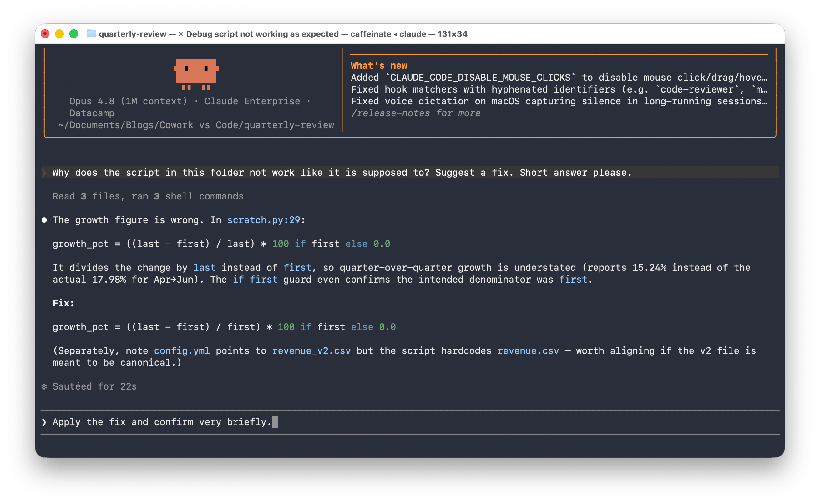Click the CLAUDE_CODE_DISABLE_MOUSE_CLICKS release note line
This screenshot has height=504, width=820.
(x=559, y=77)
